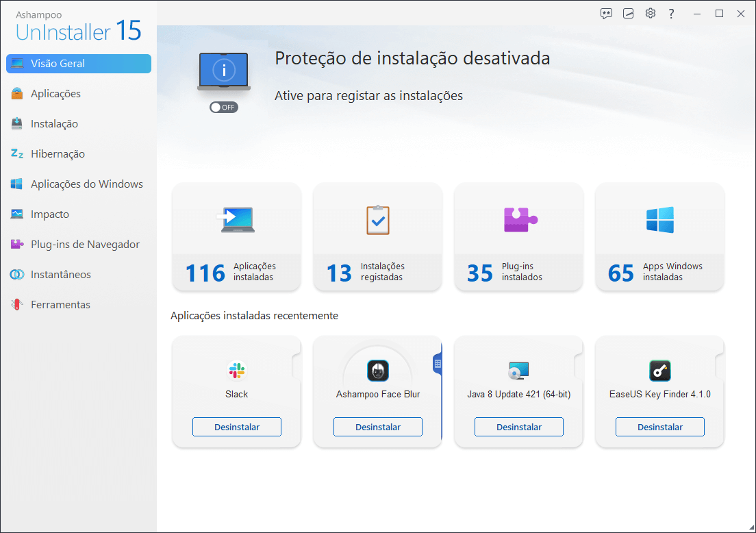Open settings gear icon
This screenshot has width=756, height=533.
pyautogui.click(x=651, y=13)
